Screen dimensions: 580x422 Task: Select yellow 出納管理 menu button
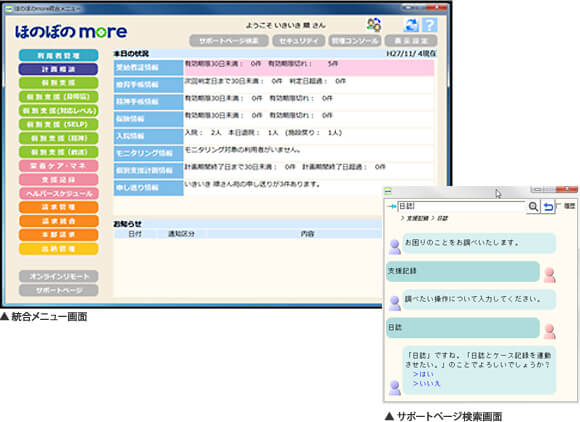tap(58, 249)
